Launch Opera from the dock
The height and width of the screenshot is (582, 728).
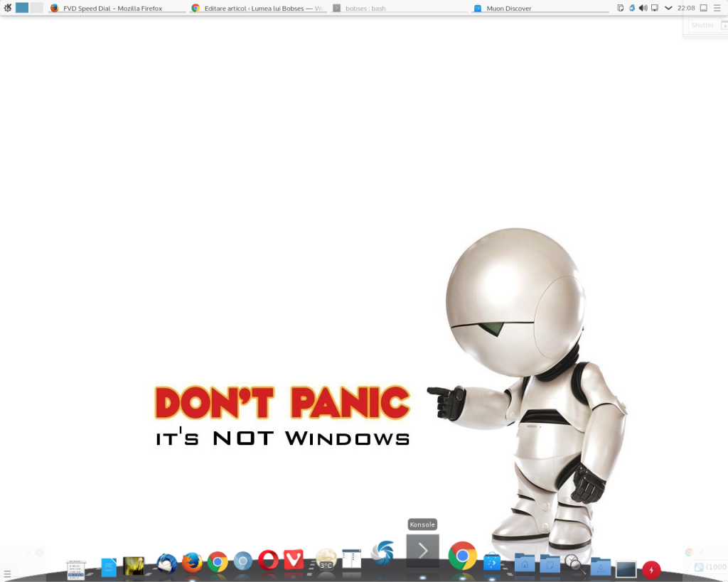268,560
